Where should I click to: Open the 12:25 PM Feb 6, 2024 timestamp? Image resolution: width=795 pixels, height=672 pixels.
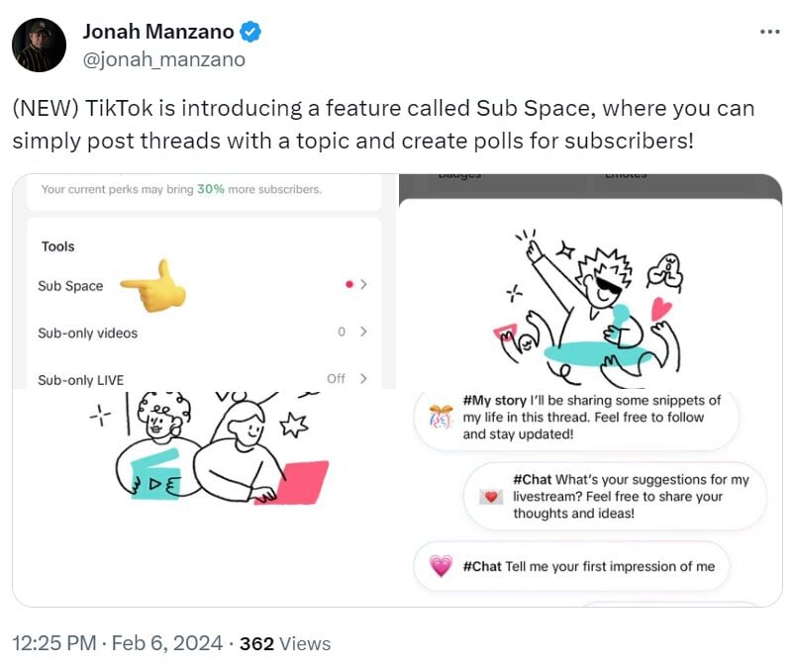pos(117,643)
